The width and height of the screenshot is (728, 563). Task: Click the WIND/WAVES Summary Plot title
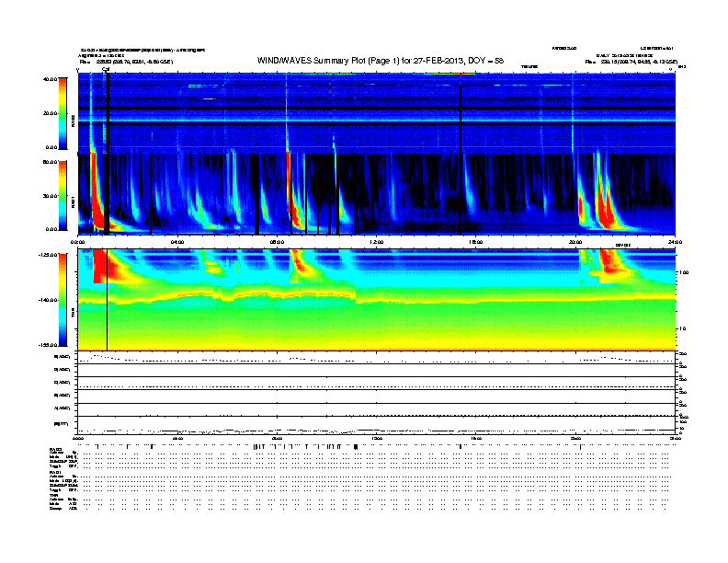(x=381, y=61)
